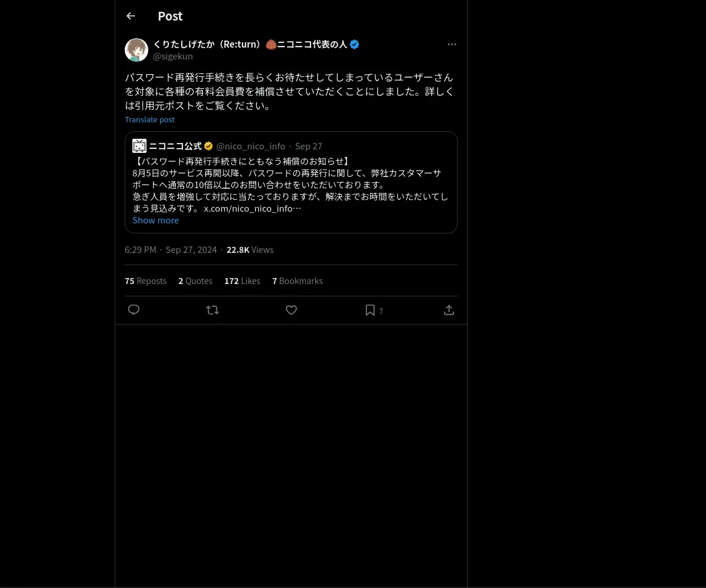View sigekun's profile avatar

[136, 50]
